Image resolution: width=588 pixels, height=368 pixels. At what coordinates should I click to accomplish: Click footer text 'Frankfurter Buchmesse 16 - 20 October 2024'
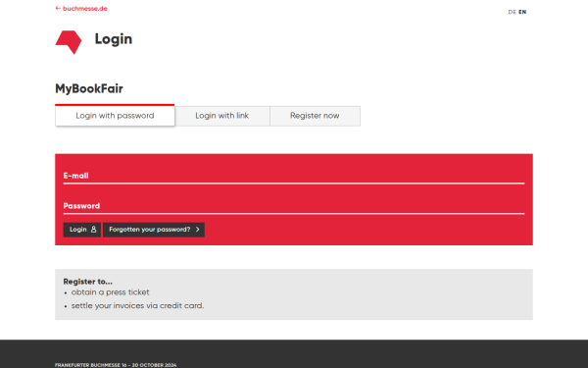click(x=116, y=365)
